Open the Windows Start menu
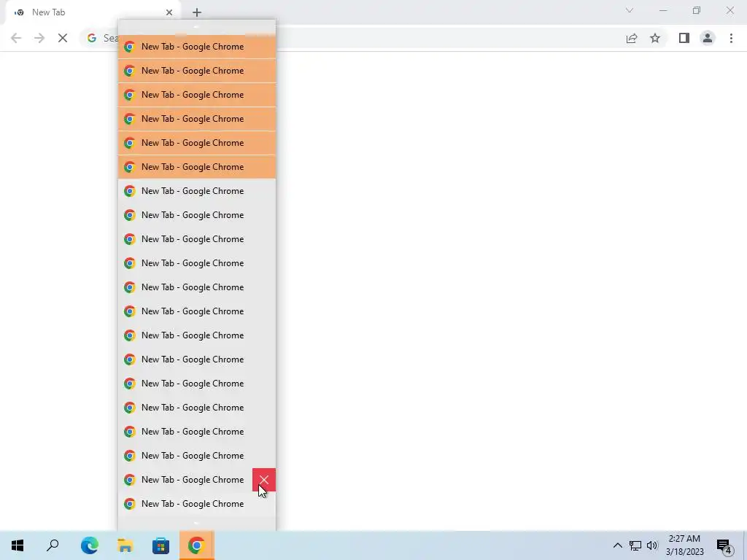Viewport: 747px width, 560px height. [x=18, y=545]
